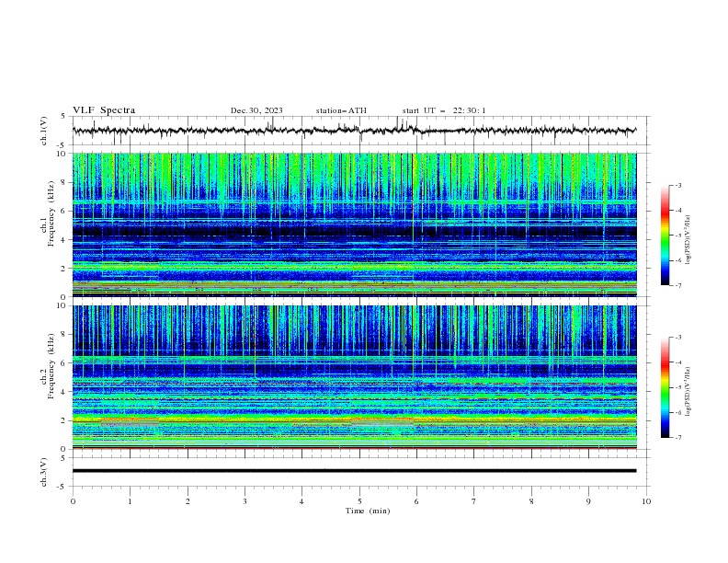Click the "VLF Spectra" title text

[x=104, y=110]
